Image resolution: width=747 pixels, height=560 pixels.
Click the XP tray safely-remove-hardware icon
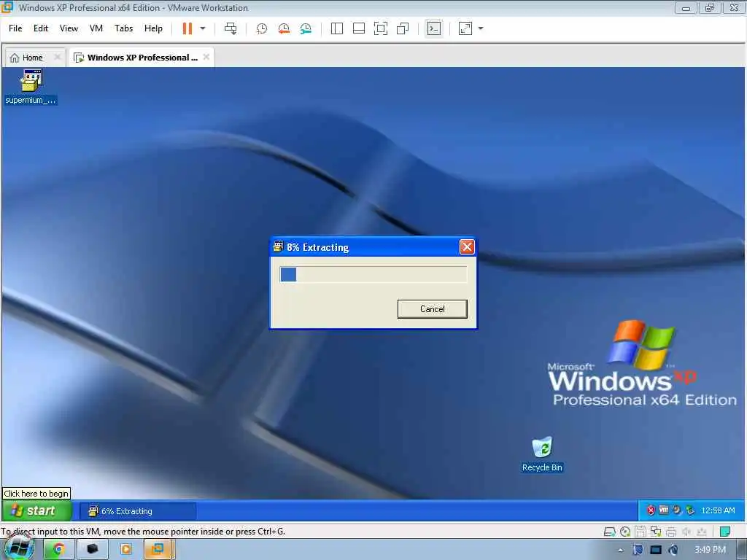[690, 510]
